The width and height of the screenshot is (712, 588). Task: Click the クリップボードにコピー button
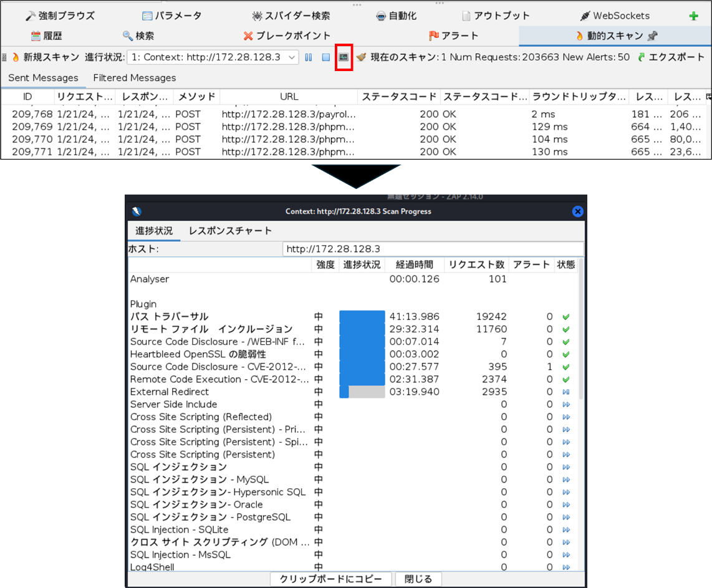coord(330,579)
